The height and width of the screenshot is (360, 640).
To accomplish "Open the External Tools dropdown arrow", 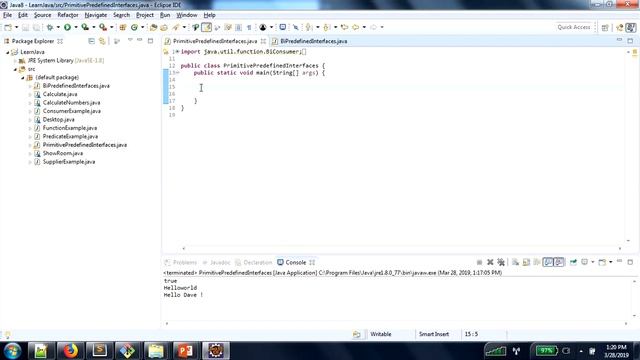I will point(111,27).
